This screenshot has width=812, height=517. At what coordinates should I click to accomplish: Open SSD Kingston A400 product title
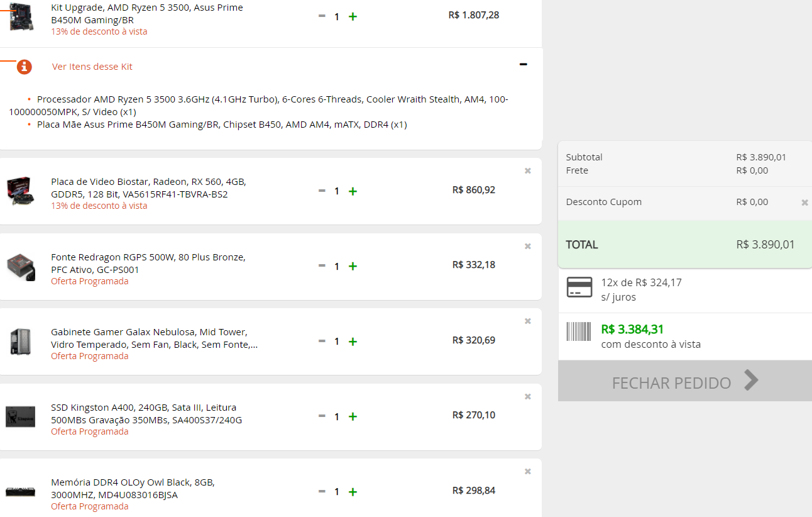coord(146,414)
